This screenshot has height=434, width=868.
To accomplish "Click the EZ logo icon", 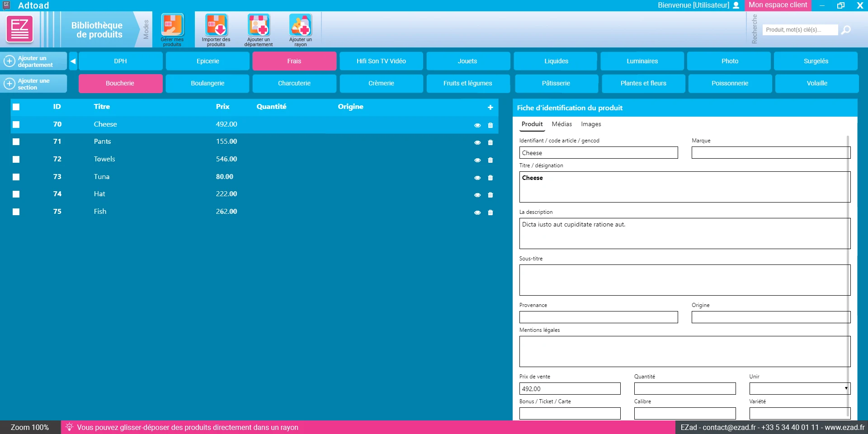I will point(19,29).
